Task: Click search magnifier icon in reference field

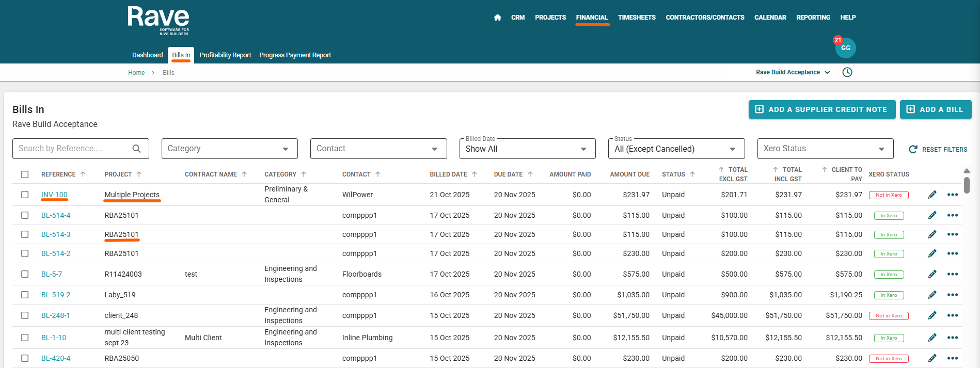Action: pos(136,149)
